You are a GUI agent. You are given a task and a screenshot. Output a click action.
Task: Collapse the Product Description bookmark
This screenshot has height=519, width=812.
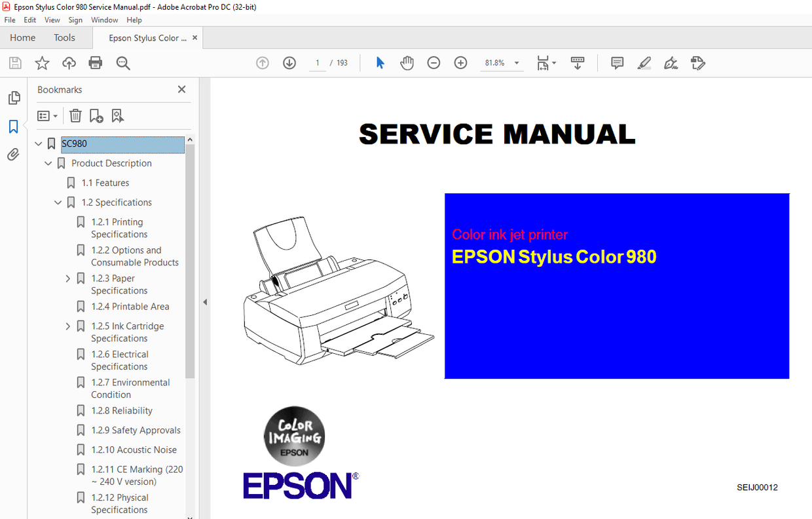48,163
